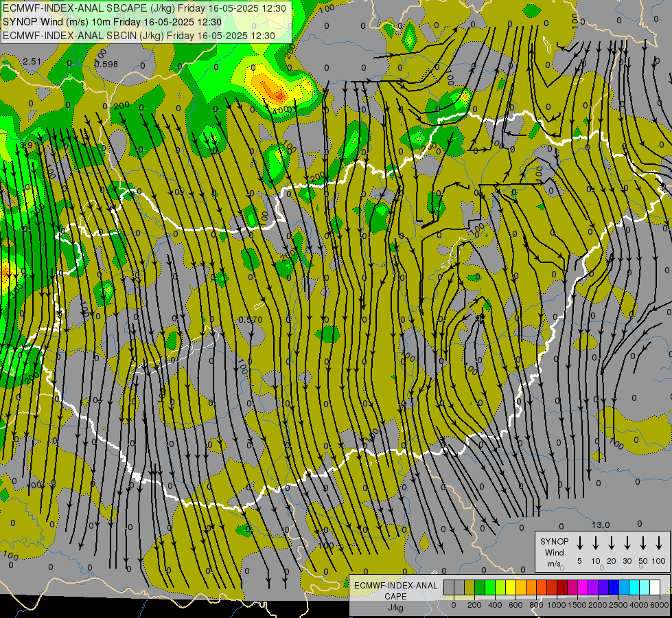Click the '50' speed label in wind legend
The image size is (672, 618).
click(643, 561)
